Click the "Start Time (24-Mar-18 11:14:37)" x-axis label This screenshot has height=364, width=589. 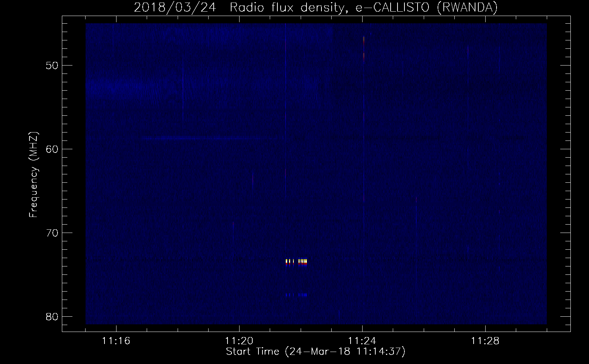tap(316, 352)
